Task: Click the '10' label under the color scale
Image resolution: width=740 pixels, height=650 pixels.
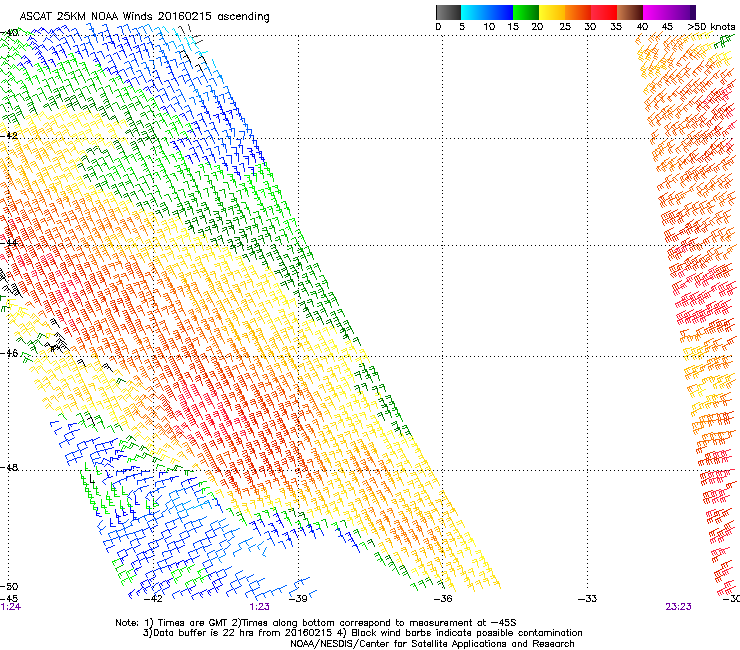Action: [x=489, y=27]
